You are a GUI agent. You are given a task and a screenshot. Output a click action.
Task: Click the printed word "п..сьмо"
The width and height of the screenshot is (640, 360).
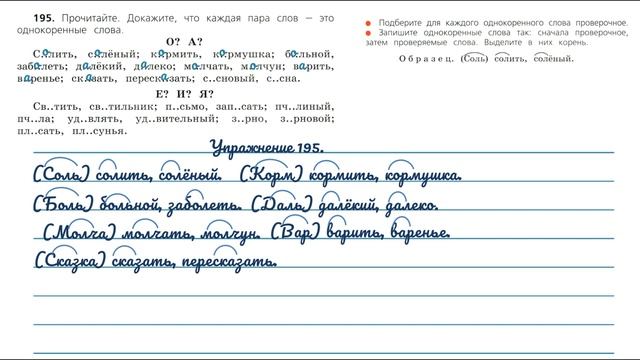186,107
